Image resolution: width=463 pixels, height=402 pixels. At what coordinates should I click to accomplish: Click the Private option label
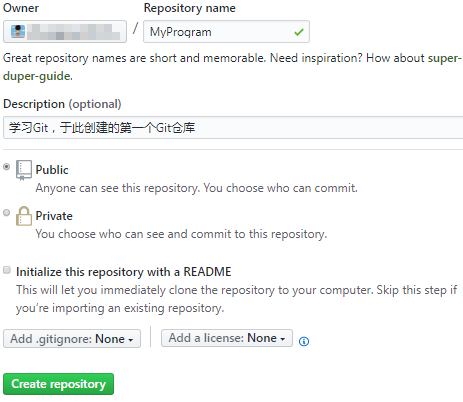click(x=54, y=216)
